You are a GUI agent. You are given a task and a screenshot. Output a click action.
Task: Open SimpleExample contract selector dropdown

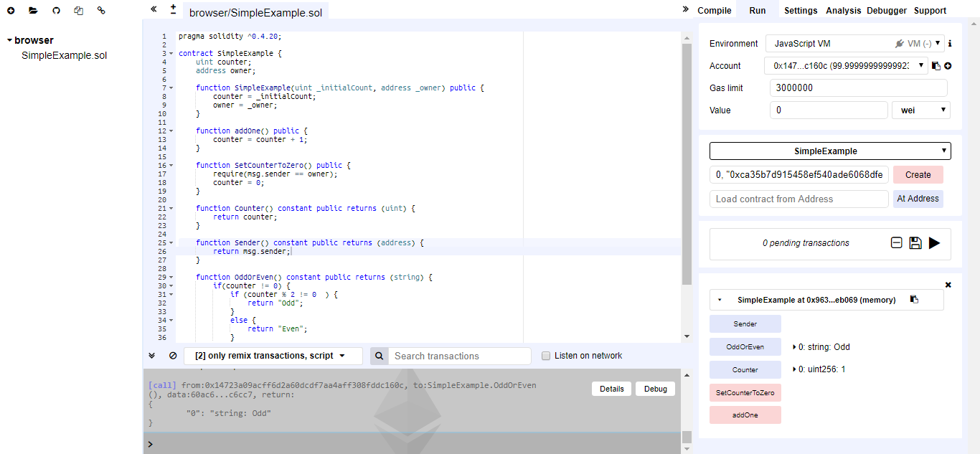click(830, 151)
